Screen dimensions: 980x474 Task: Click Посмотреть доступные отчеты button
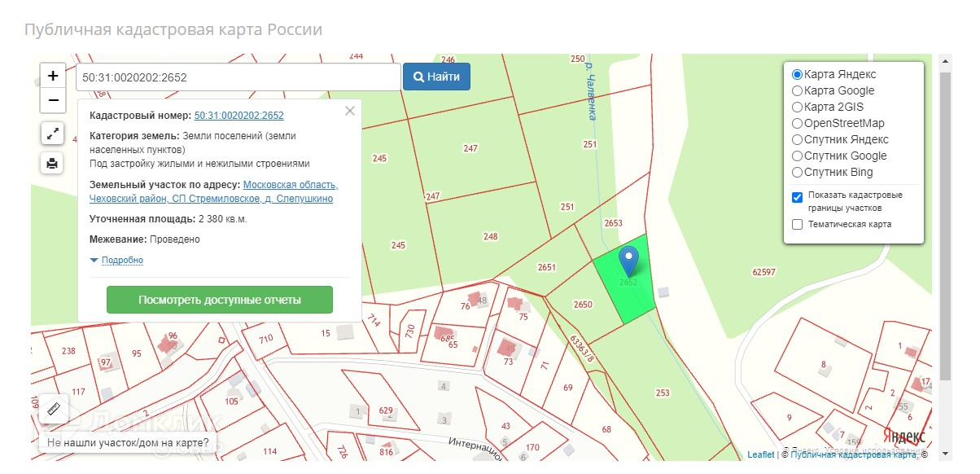point(220,300)
